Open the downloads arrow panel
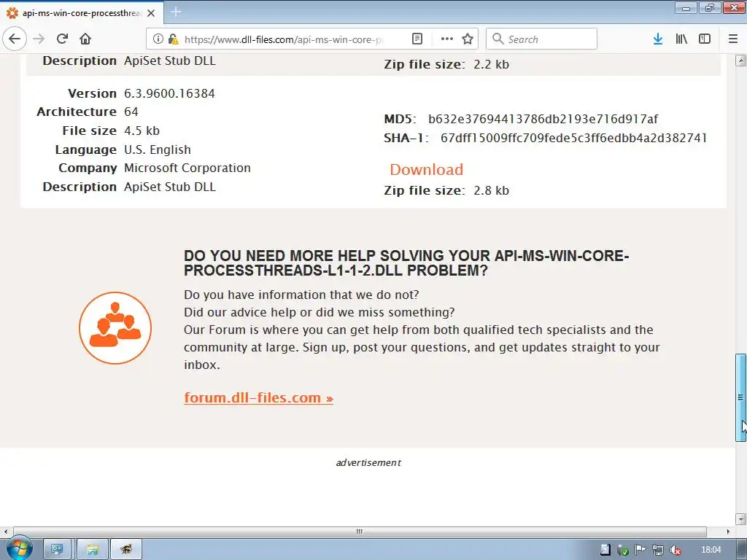747x560 pixels. click(x=658, y=39)
